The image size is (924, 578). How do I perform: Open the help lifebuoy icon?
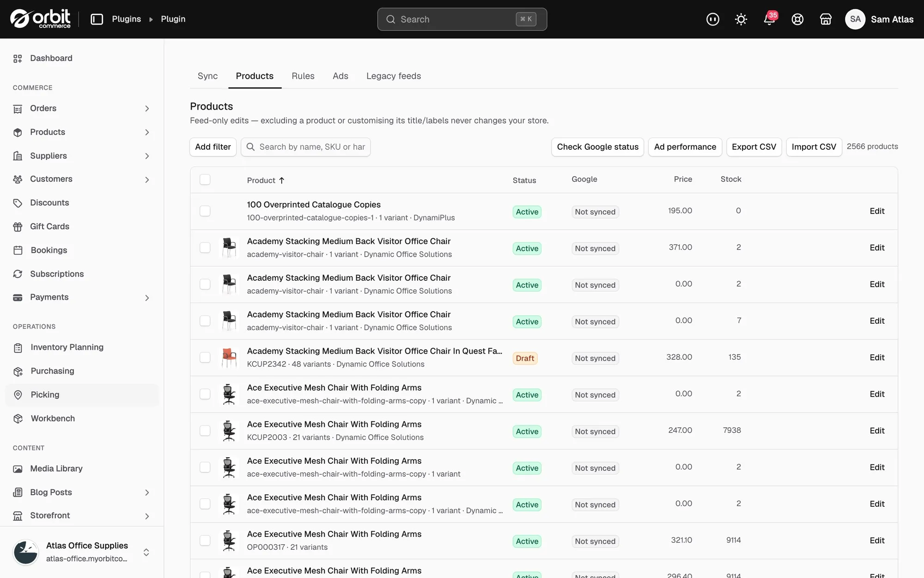797,19
